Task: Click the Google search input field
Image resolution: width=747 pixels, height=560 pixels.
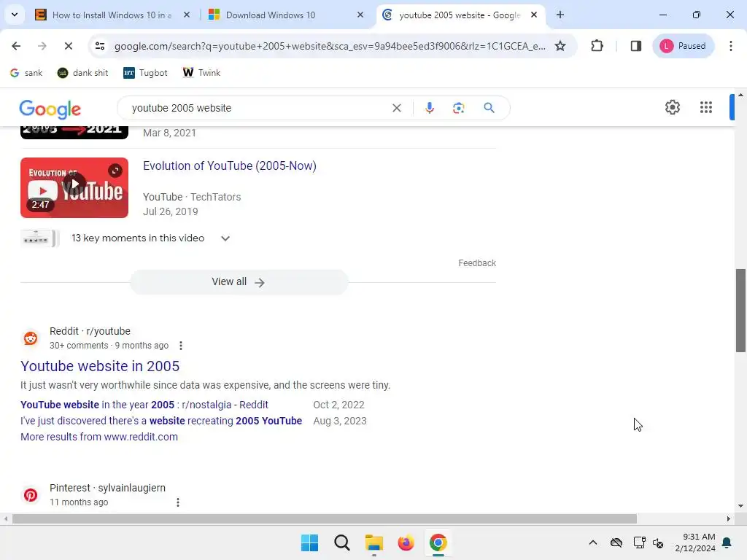Action: click(x=258, y=108)
